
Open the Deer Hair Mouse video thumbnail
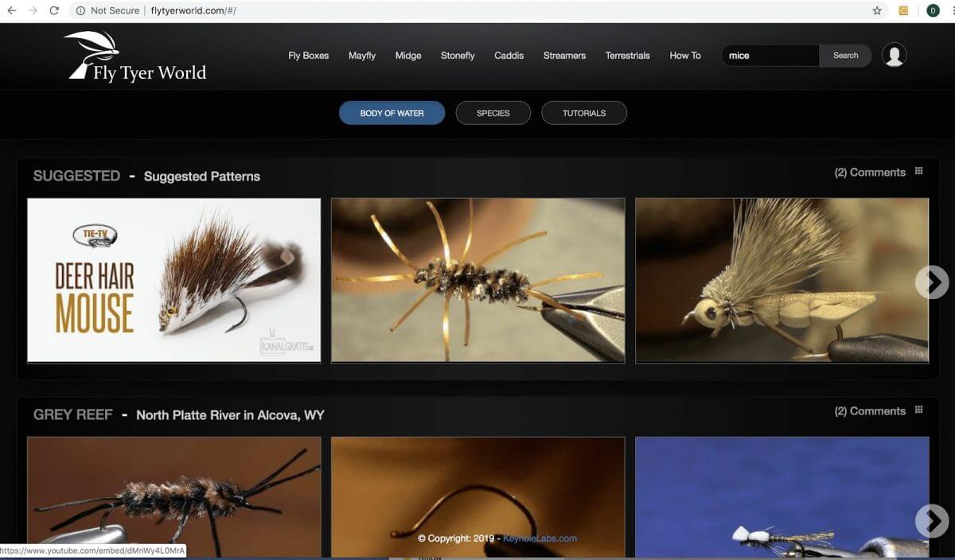[173, 280]
